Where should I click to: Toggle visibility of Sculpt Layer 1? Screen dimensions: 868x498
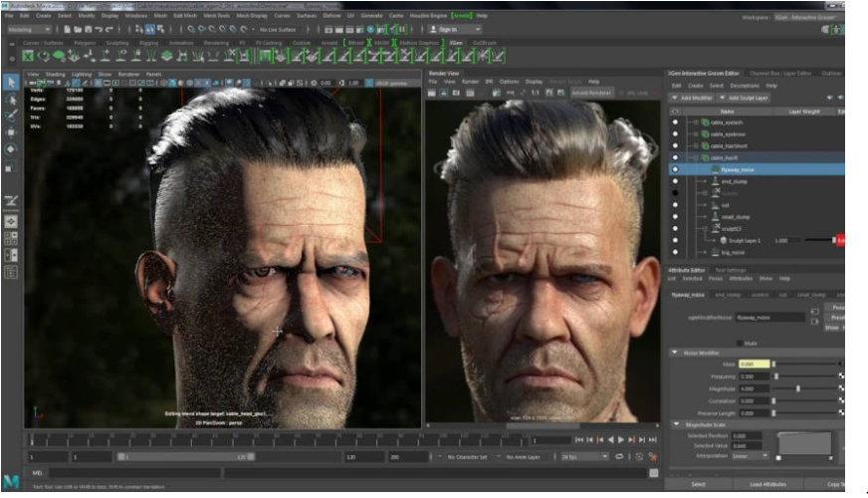click(x=675, y=240)
